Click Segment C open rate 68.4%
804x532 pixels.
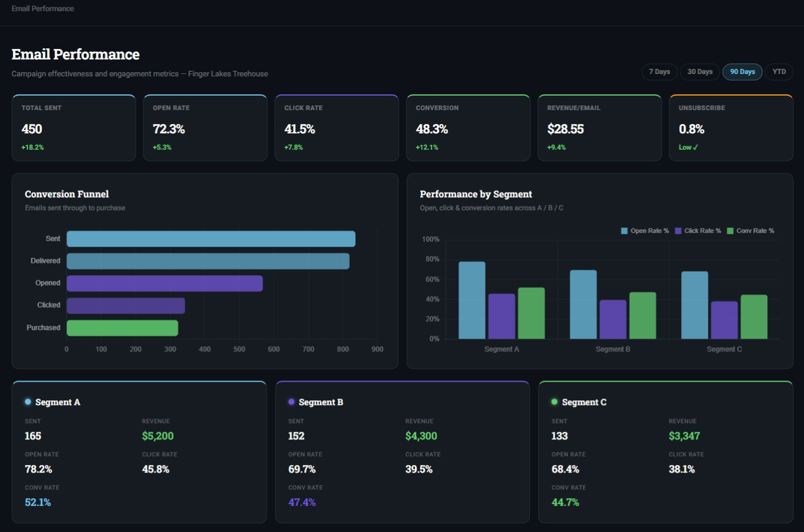coord(565,469)
